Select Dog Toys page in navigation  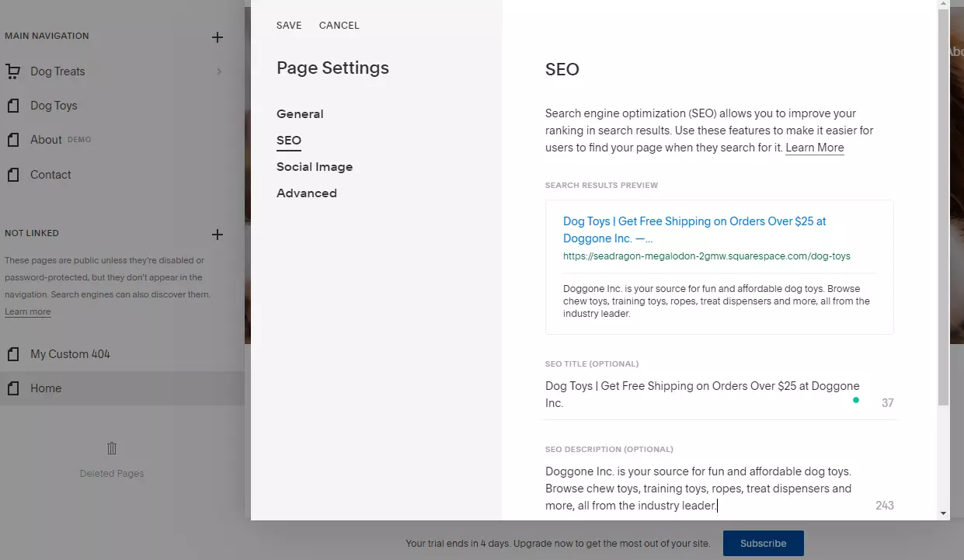(x=54, y=106)
